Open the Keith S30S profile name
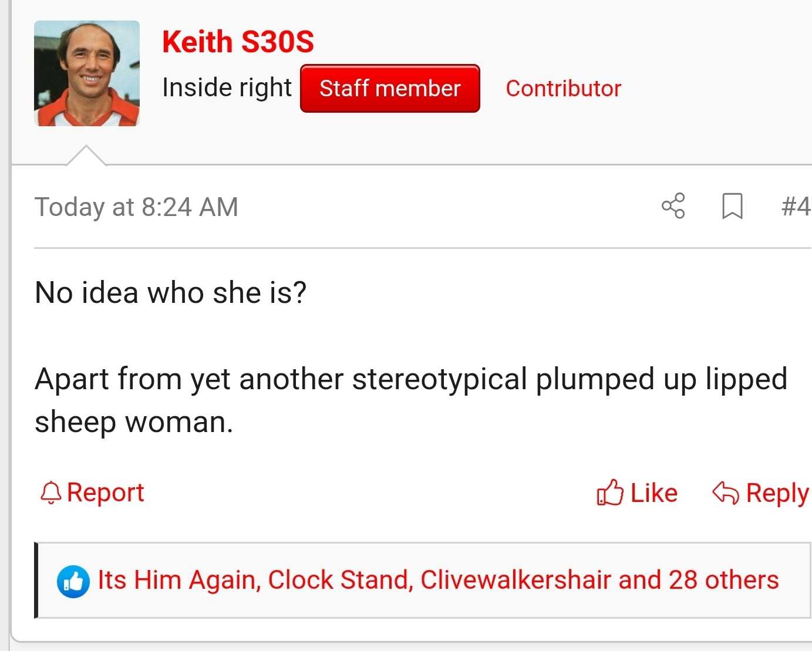 click(x=238, y=42)
